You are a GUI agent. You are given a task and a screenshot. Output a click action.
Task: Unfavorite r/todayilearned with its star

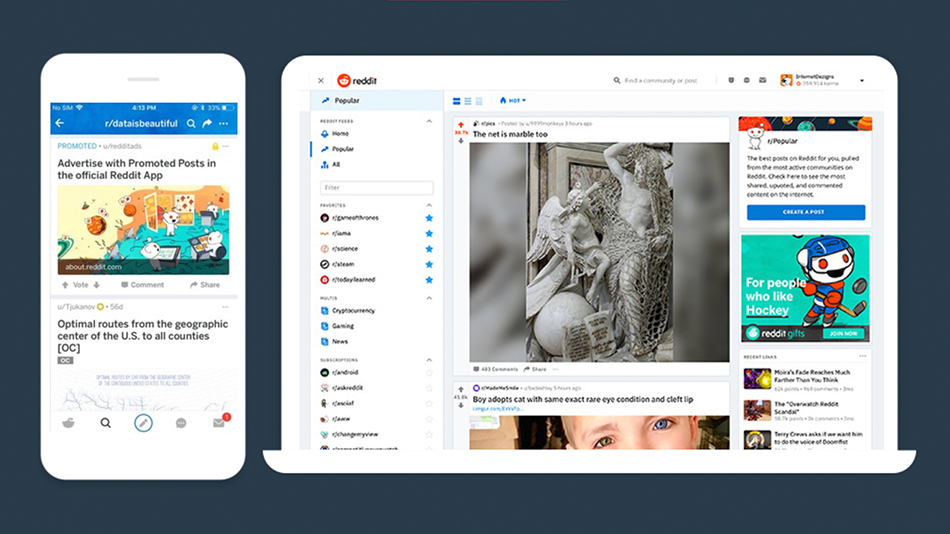429,279
